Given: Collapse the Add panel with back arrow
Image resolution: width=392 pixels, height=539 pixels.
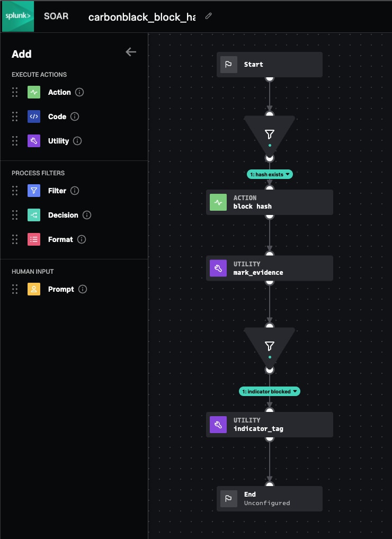Looking at the screenshot, I should coord(131,52).
